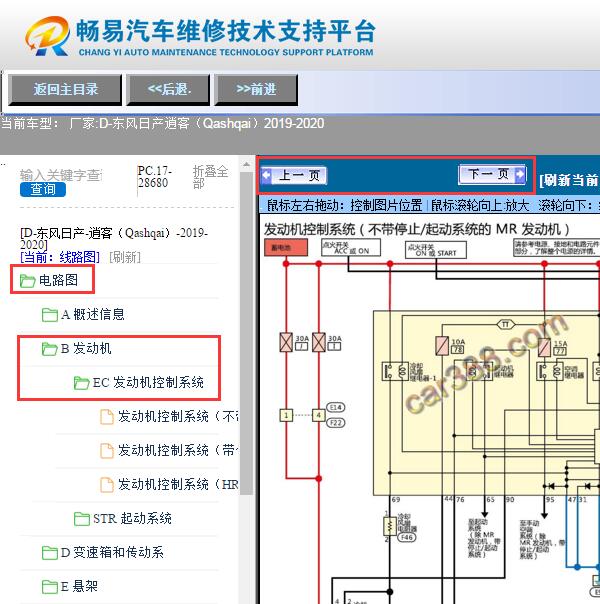The image size is (600, 604).
Task: Open the 当前：线路图 link
Action: [x=60, y=257]
